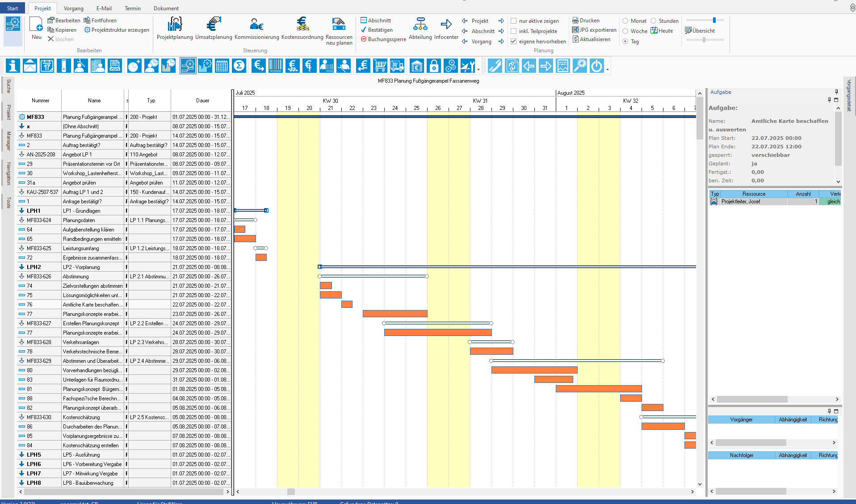The image size is (856, 504).
Task: Adjust the upper zoom slider handle
Action: click(714, 20)
